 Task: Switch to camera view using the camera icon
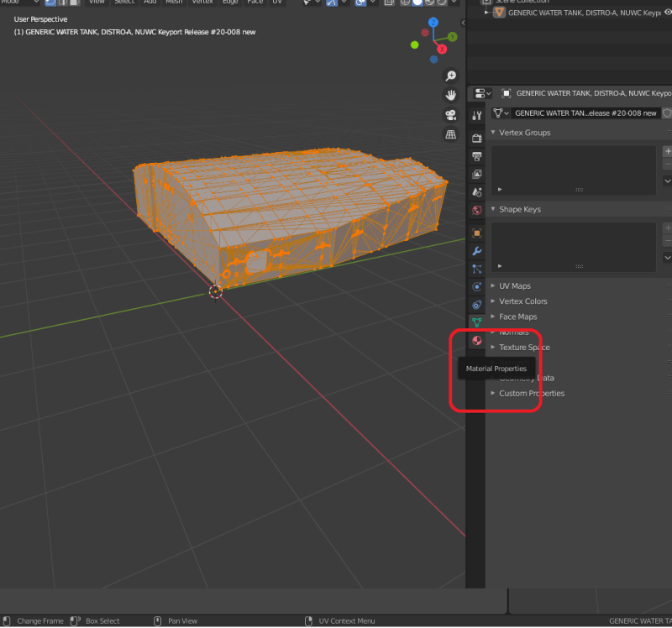(x=451, y=113)
